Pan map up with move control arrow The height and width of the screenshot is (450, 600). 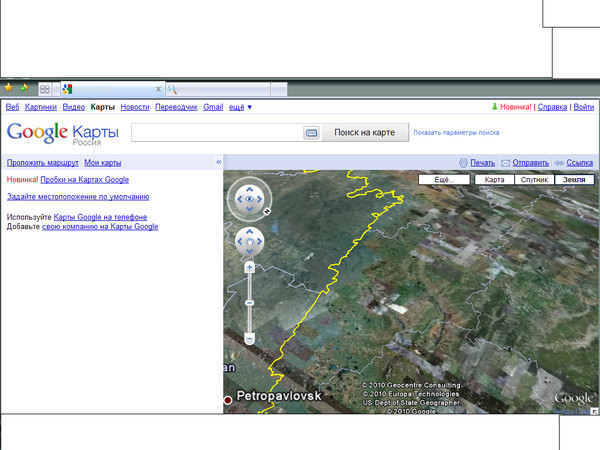coord(249,232)
